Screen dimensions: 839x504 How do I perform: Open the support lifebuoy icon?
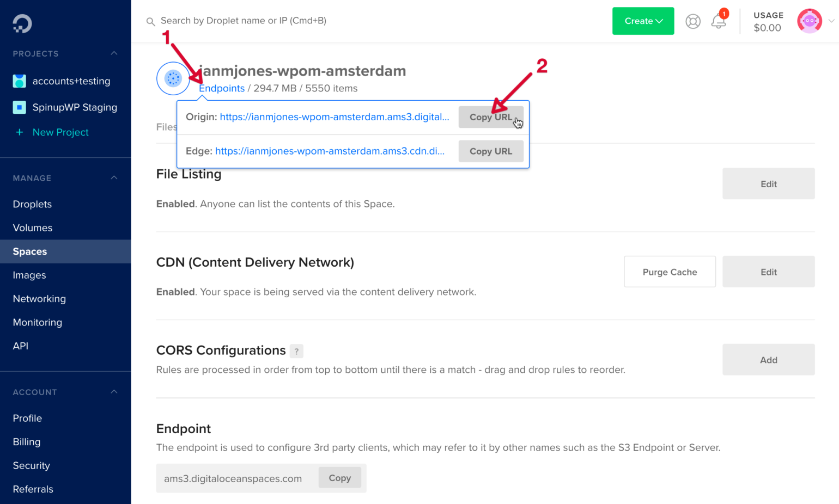tap(693, 21)
